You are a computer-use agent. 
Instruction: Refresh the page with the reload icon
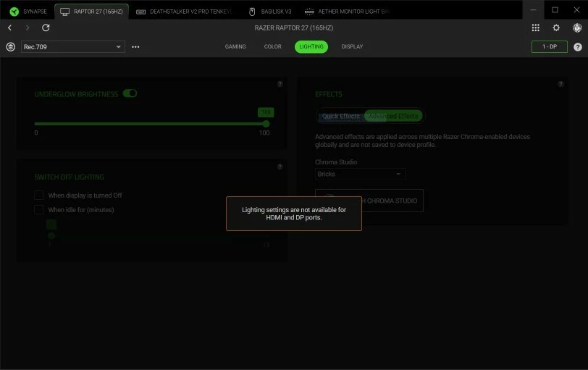(46, 28)
